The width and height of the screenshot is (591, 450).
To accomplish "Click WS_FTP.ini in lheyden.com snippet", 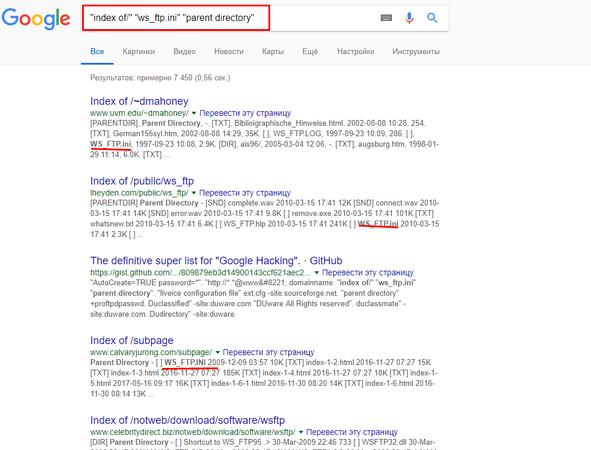I will pos(378,224).
